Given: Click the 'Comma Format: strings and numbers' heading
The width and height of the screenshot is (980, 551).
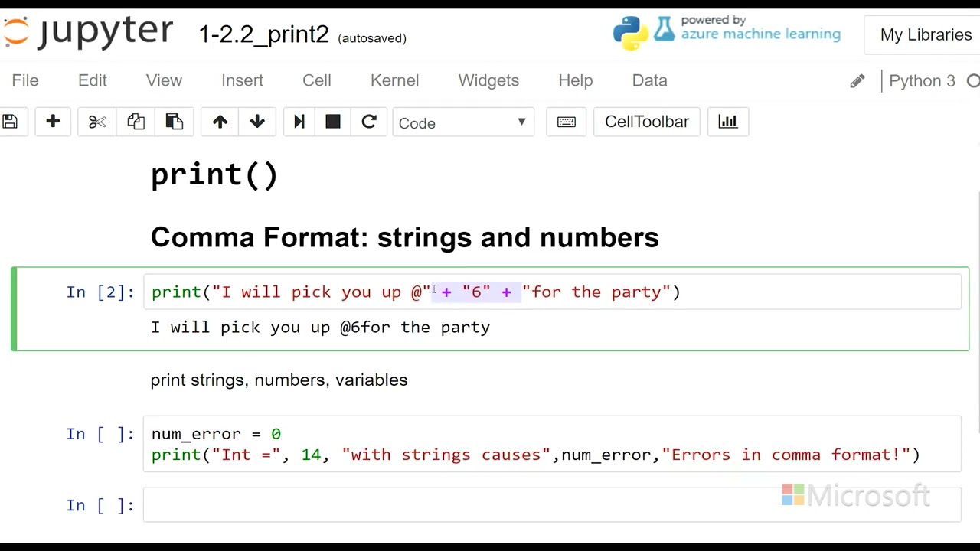Looking at the screenshot, I should tap(404, 237).
